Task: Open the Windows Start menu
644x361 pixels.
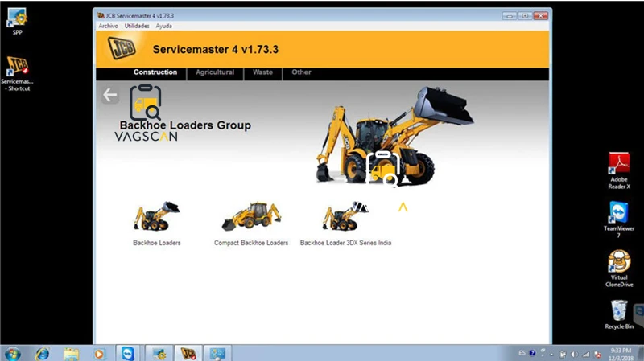Action: 12,353
